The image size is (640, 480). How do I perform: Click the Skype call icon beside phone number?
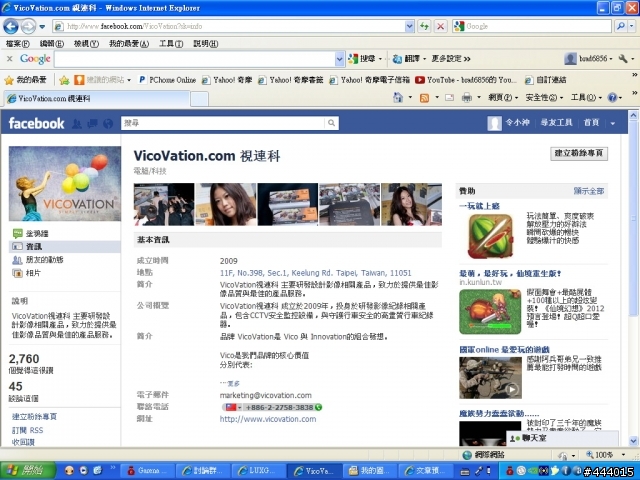pyautogui.click(x=318, y=407)
